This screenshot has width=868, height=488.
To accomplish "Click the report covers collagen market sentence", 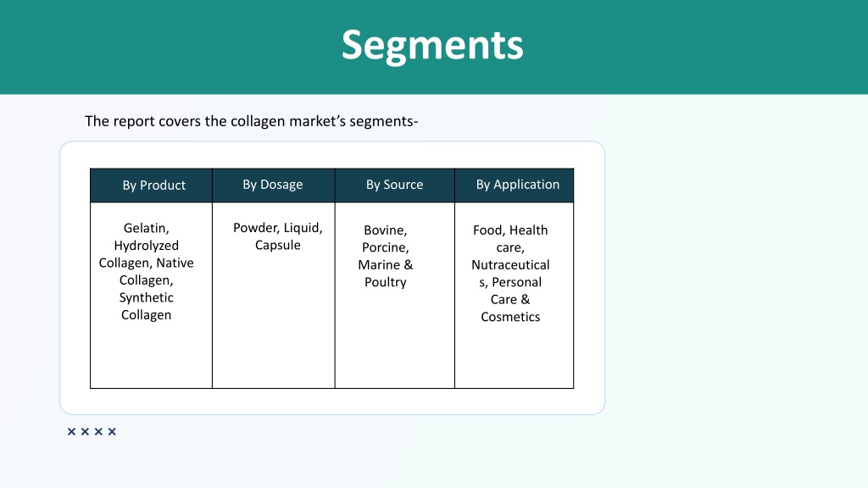I will pyautogui.click(x=251, y=121).
